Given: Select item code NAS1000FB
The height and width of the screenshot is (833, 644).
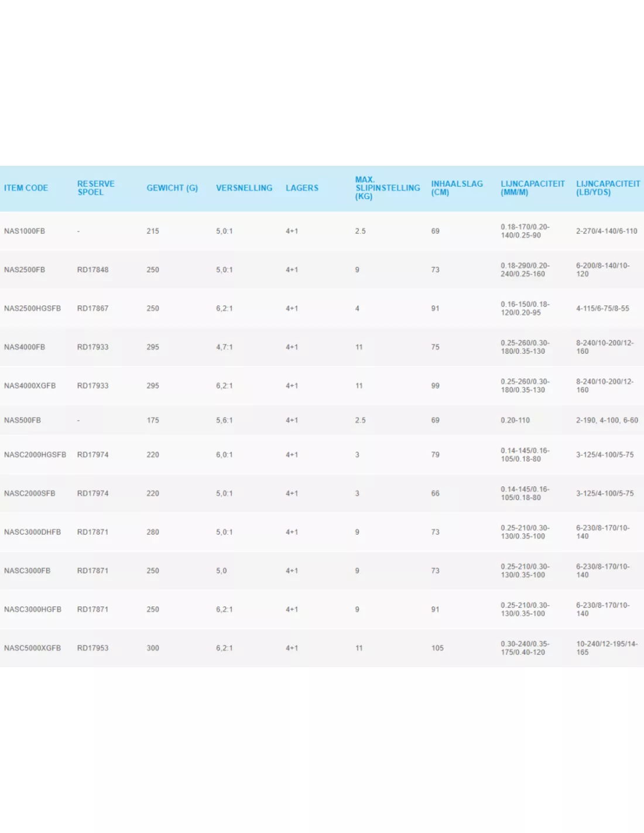Looking at the screenshot, I should (25, 231).
